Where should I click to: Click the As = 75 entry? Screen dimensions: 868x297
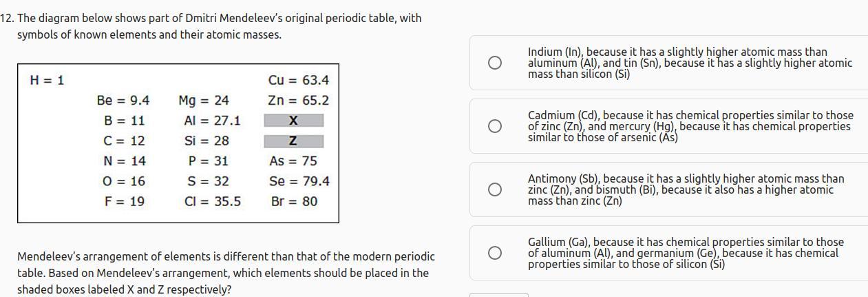point(293,161)
